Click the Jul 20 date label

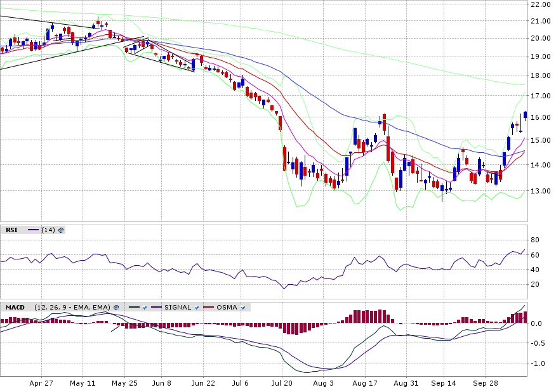pyautogui.click(x=282, y=384)
